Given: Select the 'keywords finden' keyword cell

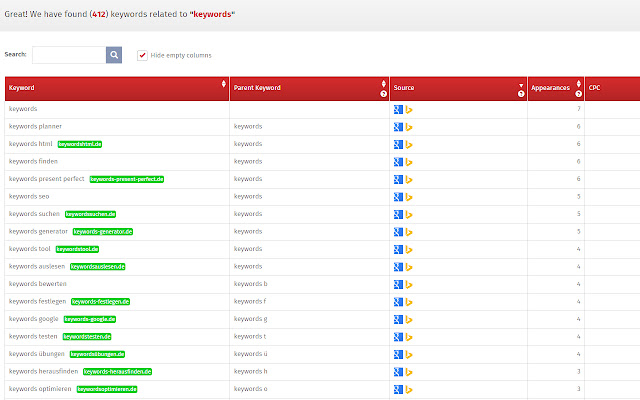Looking at the screenshot, I should click(117, 162).
